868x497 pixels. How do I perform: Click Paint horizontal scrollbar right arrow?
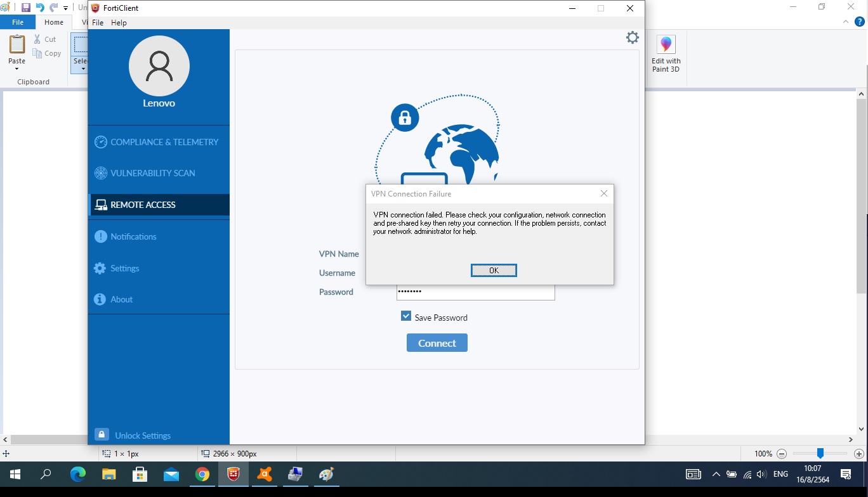click(x=851, y=439)
